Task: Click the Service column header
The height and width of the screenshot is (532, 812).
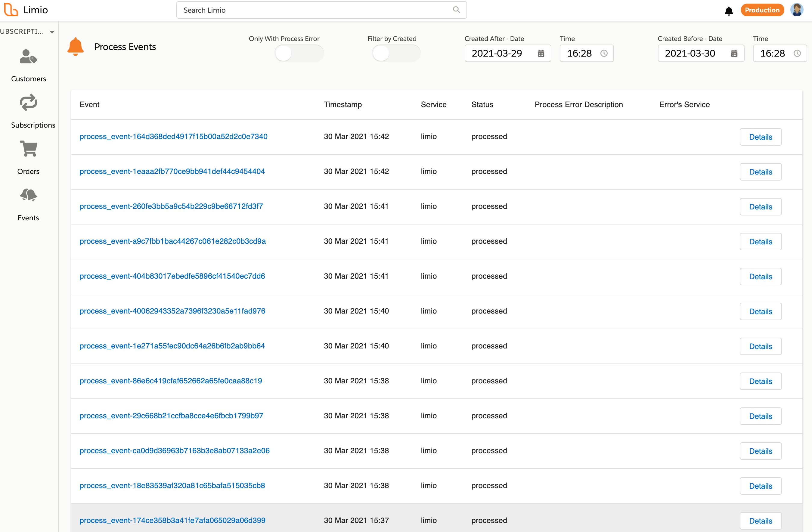Action: pos(433,104)
